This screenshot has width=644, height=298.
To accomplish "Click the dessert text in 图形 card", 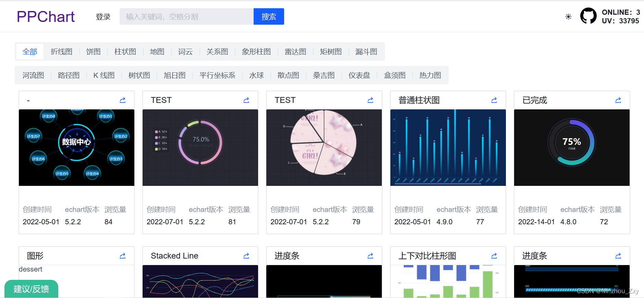I will pos(31,269).
